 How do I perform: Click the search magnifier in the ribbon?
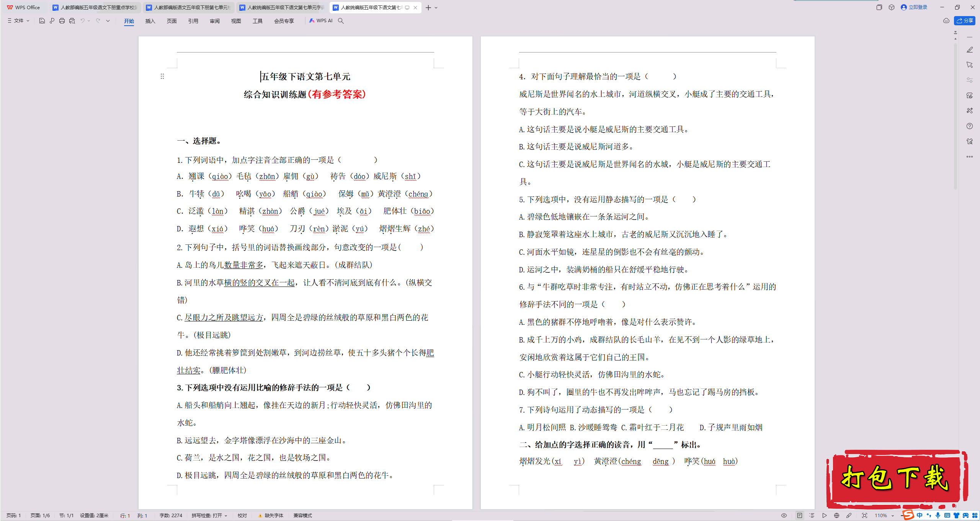341,21
